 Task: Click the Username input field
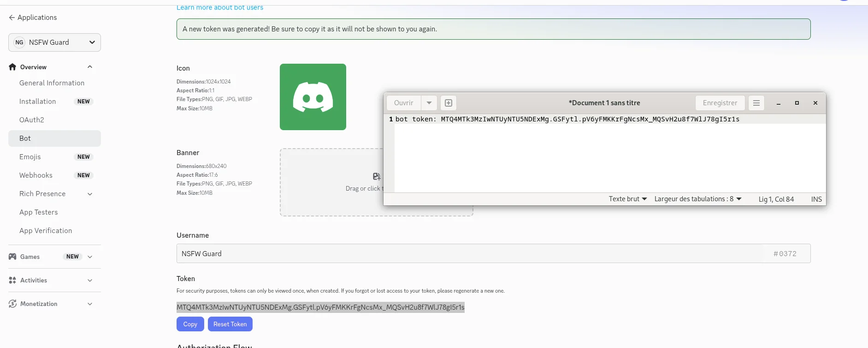pos(493,253)
